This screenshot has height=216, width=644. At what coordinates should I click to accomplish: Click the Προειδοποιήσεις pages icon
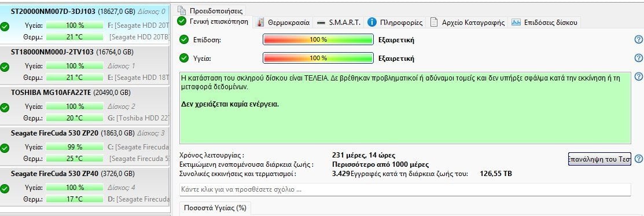click(182, 10)
